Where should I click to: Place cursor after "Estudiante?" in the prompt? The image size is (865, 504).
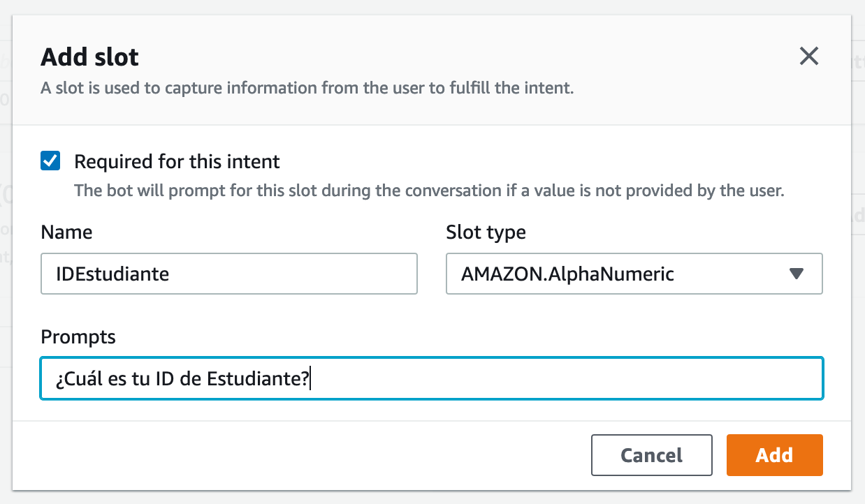[310, 380]
